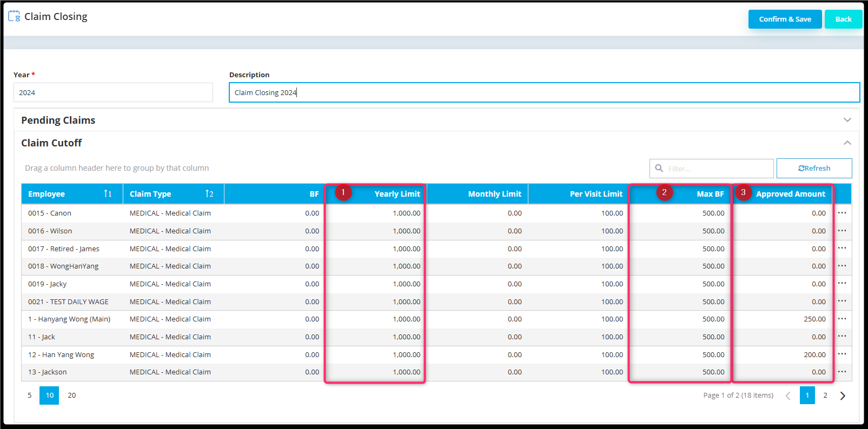Click the Page 1 of 2 (18 items) text
The image size is (868, 429).
[738, 396]
